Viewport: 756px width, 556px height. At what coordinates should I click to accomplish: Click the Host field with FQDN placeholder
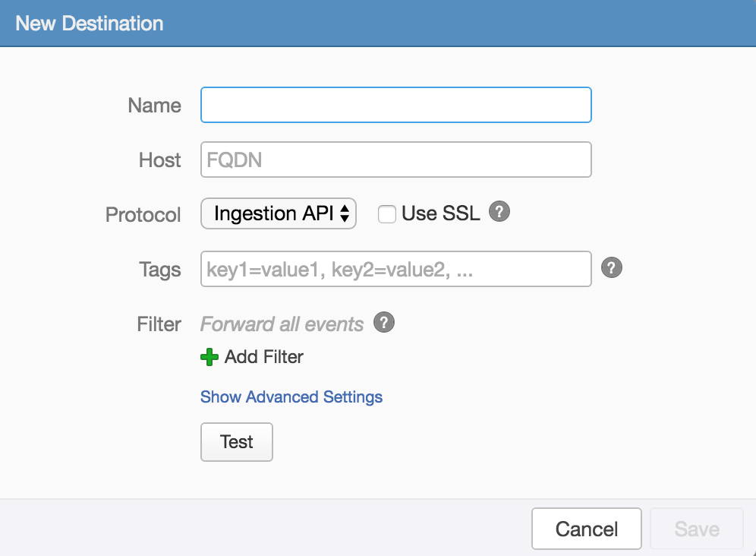(x=395, y=160)
